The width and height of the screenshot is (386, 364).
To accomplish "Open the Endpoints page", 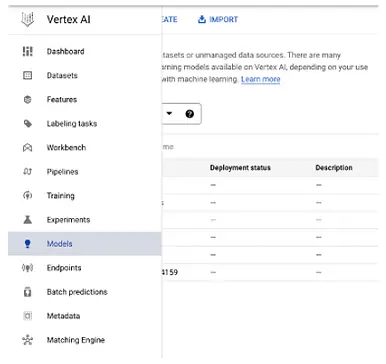I will coord(85,268).
